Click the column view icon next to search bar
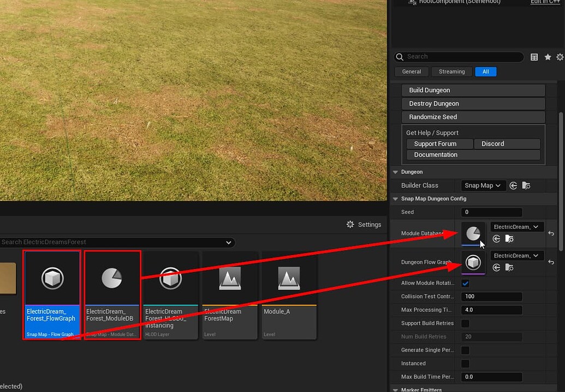 [534, 57]
